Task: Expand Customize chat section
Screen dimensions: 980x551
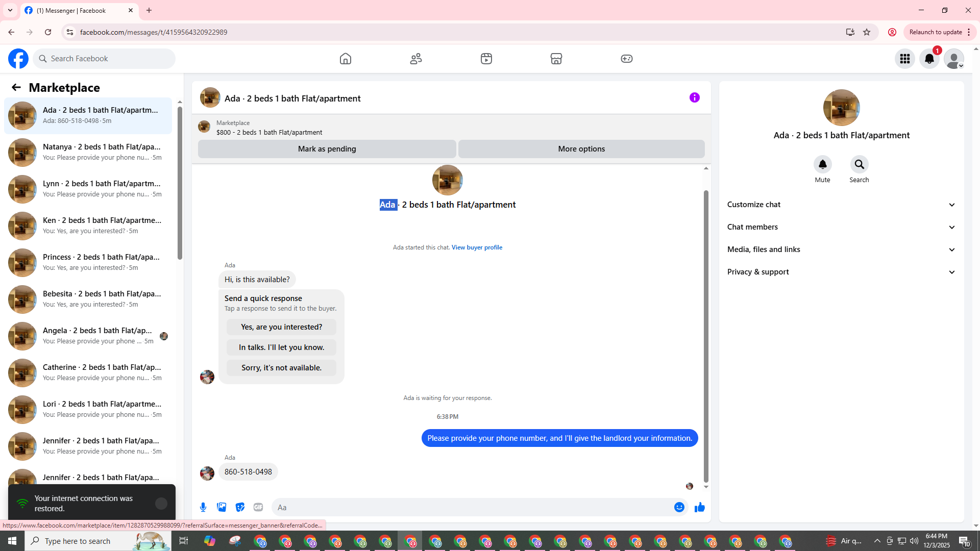Action: pos(841,205)
